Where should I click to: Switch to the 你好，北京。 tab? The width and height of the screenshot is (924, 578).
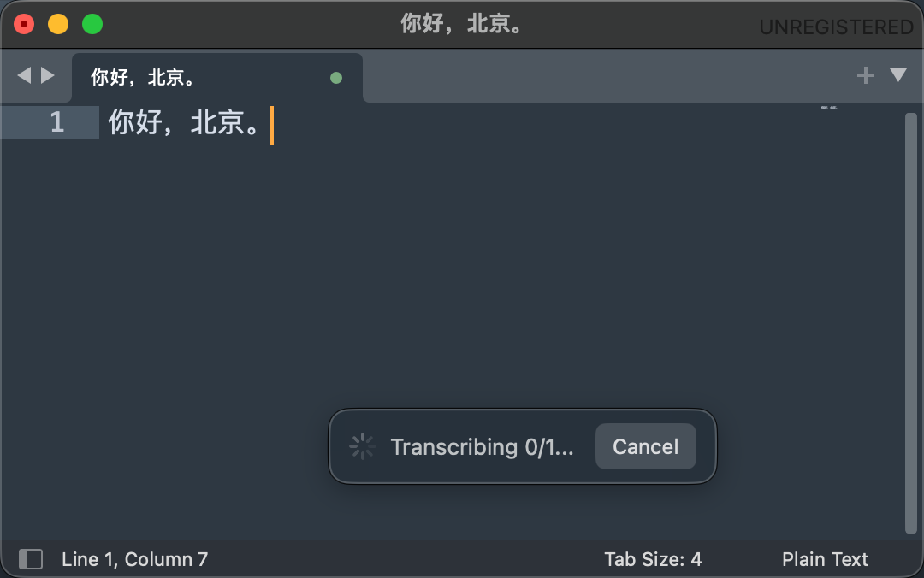click(x=171, y=76)
